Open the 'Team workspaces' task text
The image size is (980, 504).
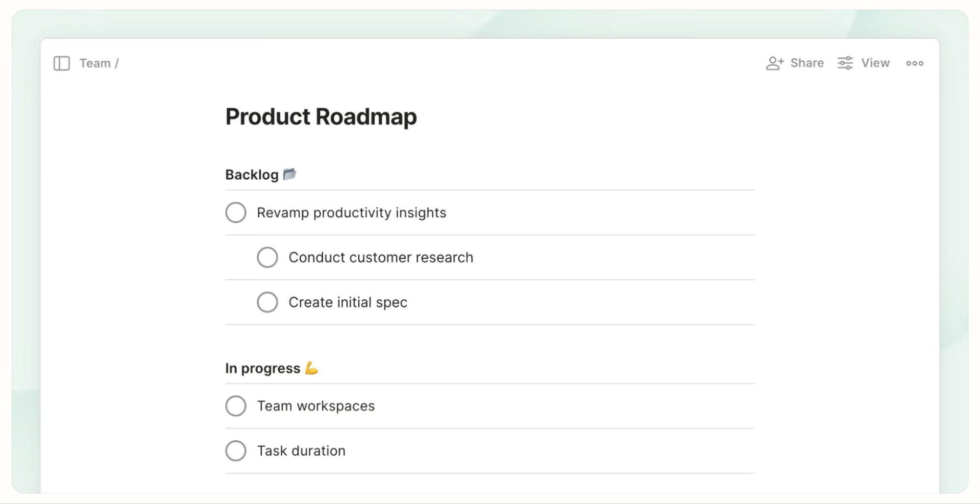coord(315,406)
